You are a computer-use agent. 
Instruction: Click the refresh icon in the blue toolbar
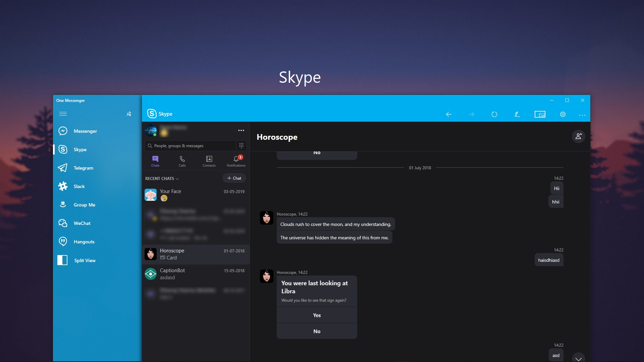click(494, 114)
